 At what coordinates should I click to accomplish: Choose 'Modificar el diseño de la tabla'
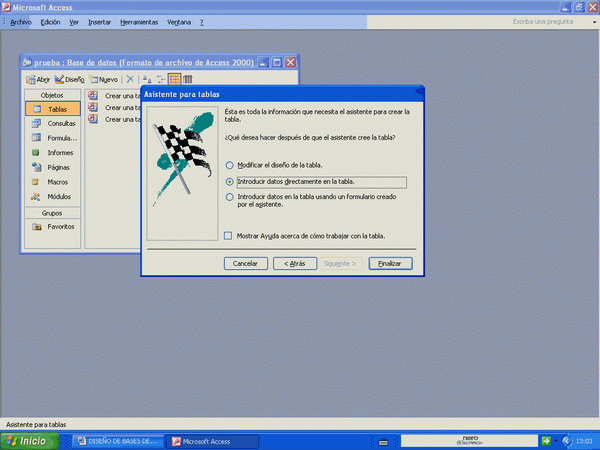[275, 165]
